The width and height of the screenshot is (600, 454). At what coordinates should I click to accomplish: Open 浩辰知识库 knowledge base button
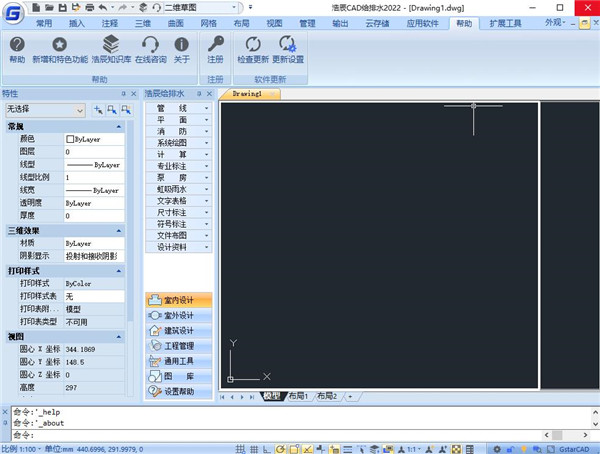(x=111, y=50)
